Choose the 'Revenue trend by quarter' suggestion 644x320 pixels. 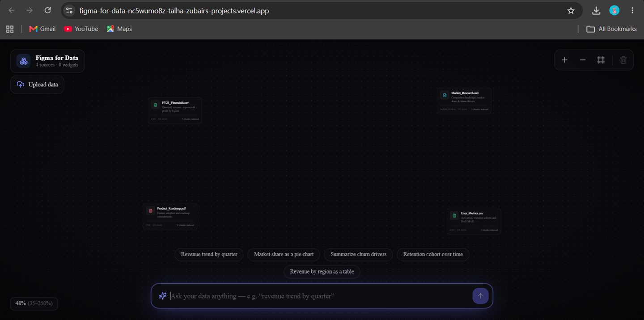click(x=209, y=254)
